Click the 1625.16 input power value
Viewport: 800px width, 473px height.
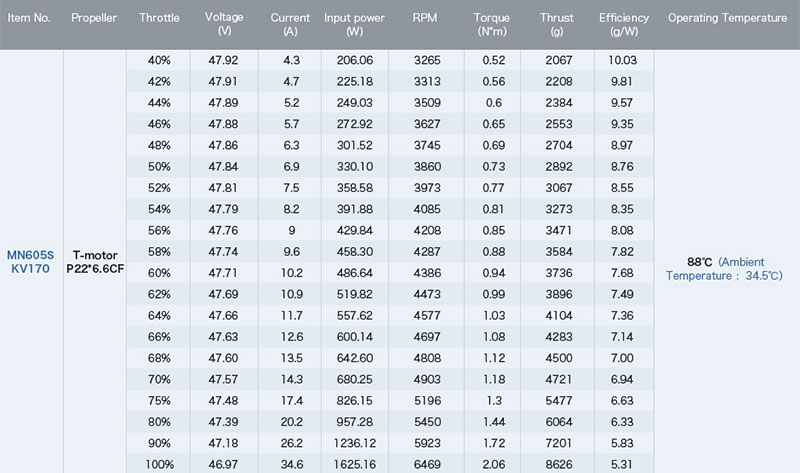pyautogui.click(x=355, y=464)
